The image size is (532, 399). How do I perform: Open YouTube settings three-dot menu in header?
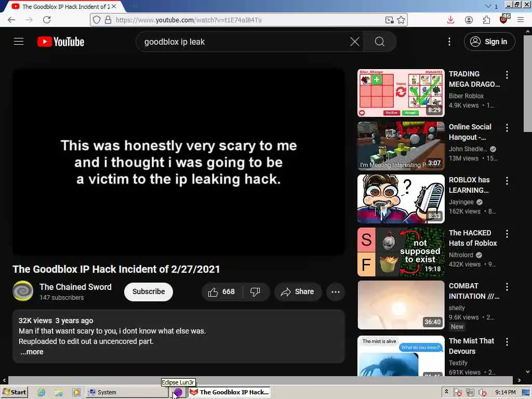[x=449, y=42]
